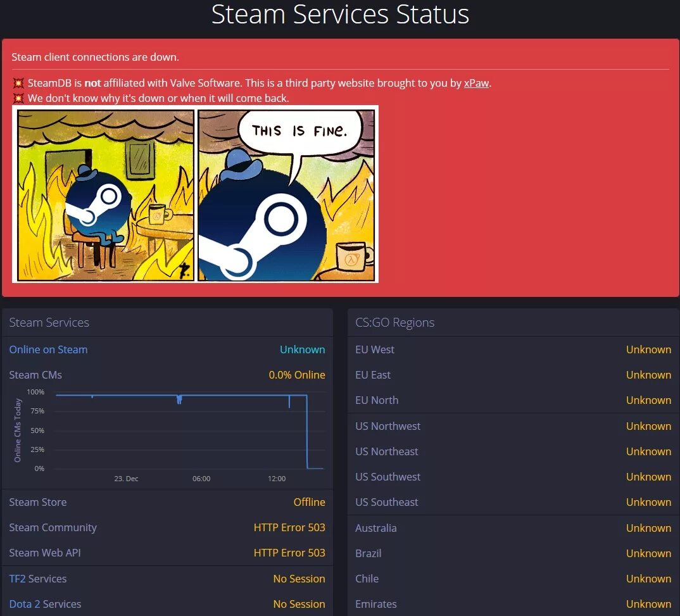Click the 'Offline' status for Steam Store
680x616 pixels.
tap(309, 502)
